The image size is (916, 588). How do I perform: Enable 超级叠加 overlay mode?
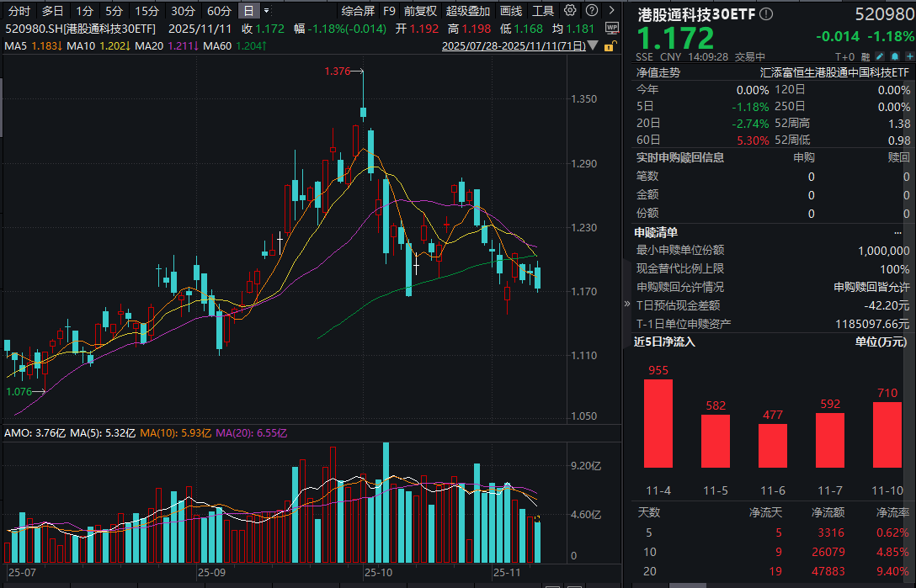click(466, 11)
